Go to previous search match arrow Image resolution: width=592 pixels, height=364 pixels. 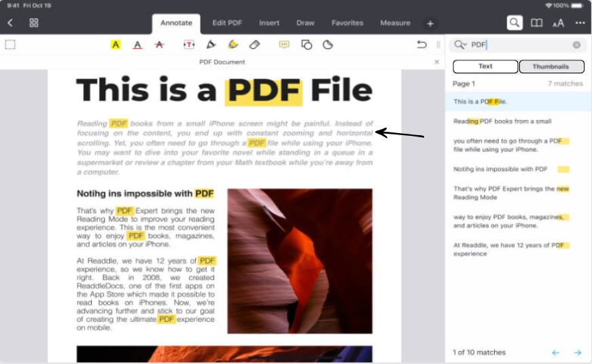(555, 352)
